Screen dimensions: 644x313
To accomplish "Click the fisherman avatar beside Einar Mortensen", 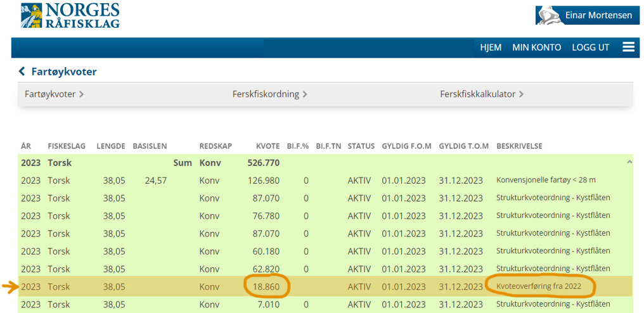I will click(x=548, y=15).
